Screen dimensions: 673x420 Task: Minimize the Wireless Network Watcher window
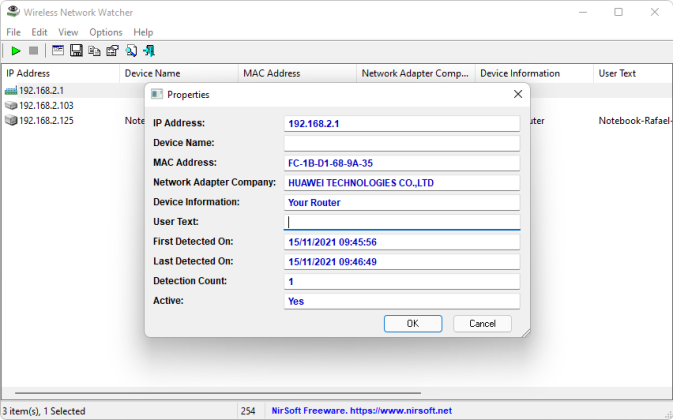[582, 12]
